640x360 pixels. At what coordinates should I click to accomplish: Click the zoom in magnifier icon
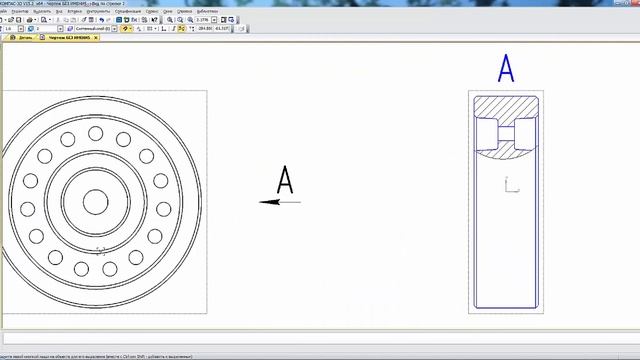170,20
